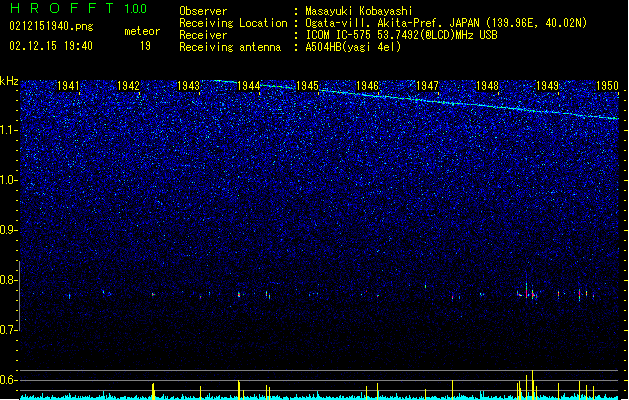Click the Observer label
Screen dimensions: 629x400
point(203,11)
